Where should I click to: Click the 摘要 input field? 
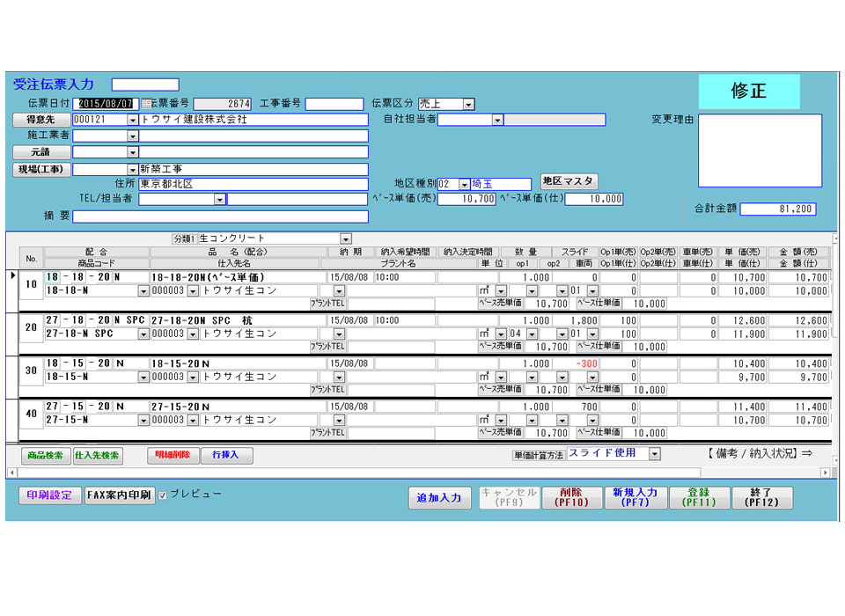220,216
